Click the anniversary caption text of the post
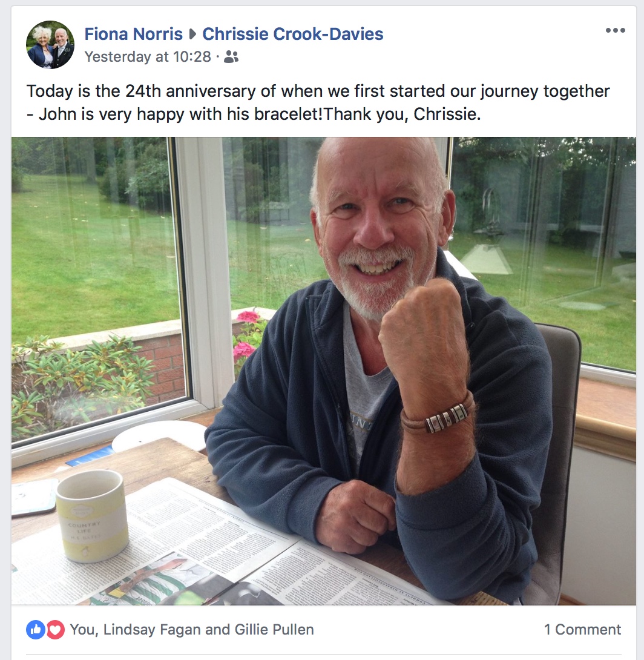This screenshot has height=660, width=644. [x=318, y=102]
